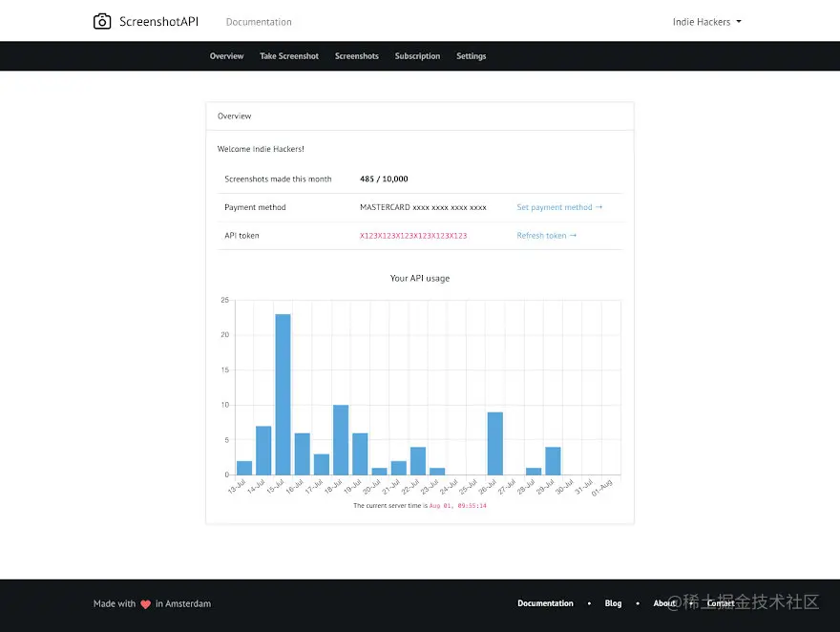Switch to the Overview tab
The height and width of the screenshot is (632, 840).
226,56
